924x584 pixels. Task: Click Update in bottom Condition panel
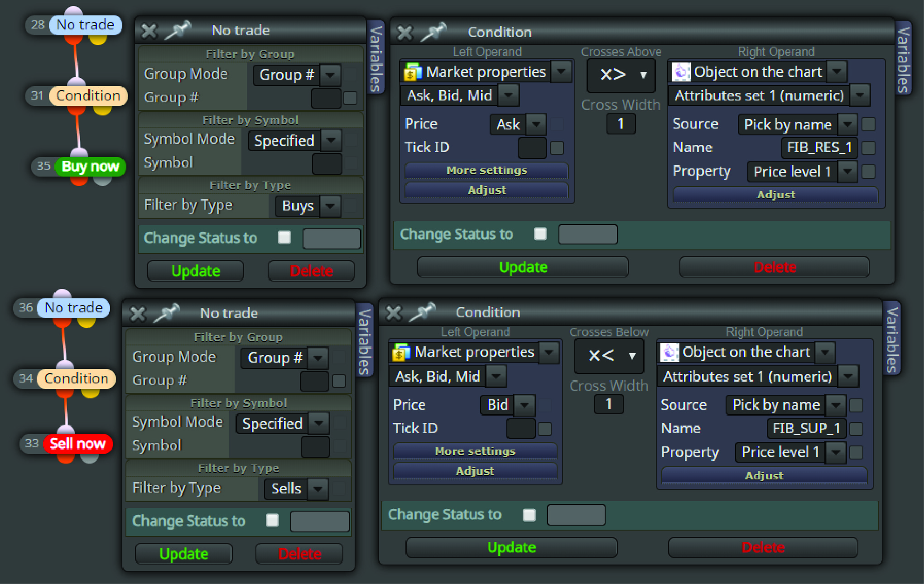(511, 547)
